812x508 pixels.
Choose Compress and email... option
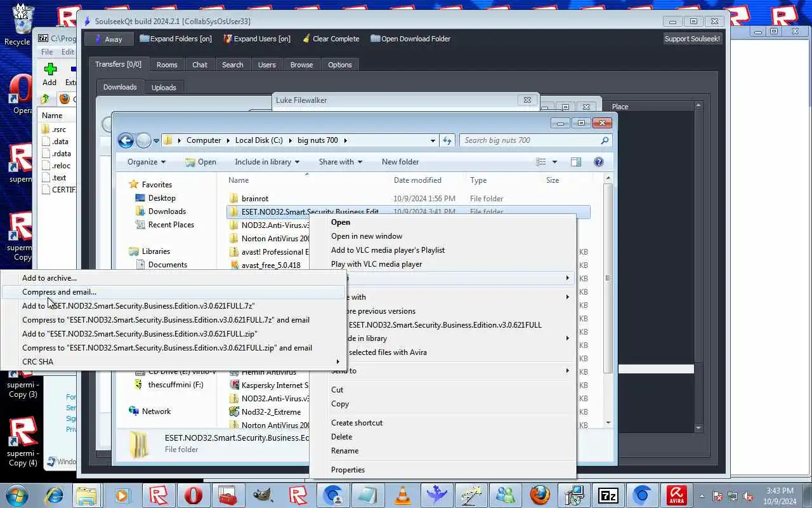174,292
